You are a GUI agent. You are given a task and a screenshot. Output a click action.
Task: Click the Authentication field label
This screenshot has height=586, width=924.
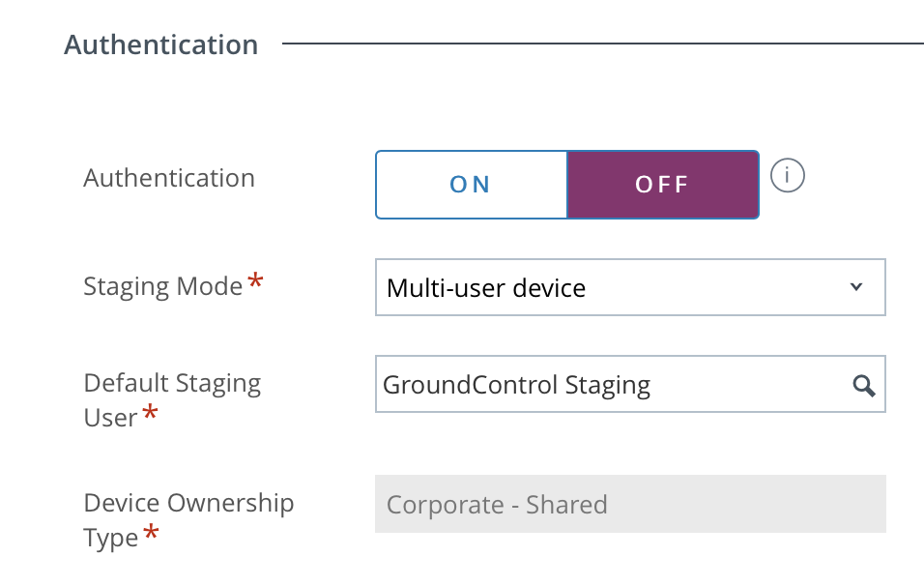pos(169,178)
